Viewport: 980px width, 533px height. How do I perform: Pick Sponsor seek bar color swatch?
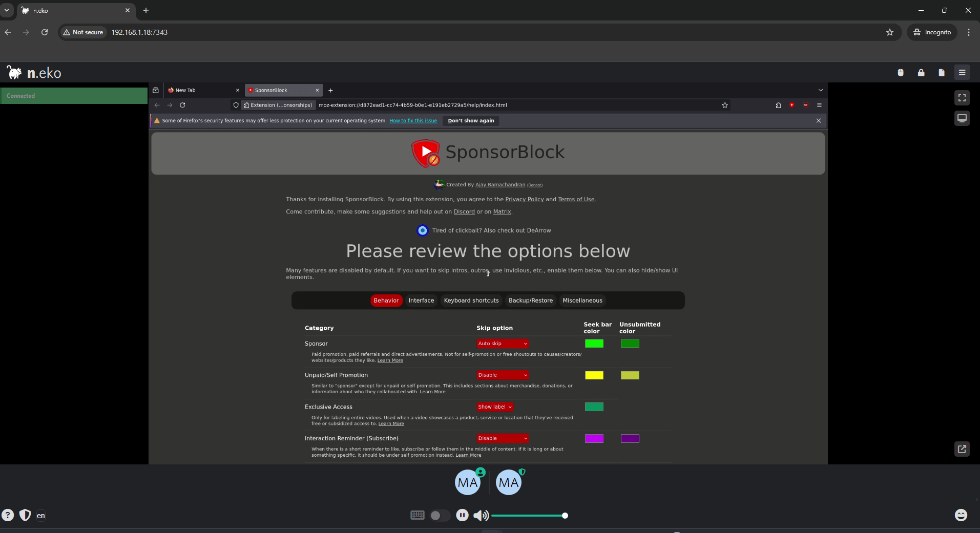click(594, 344)
